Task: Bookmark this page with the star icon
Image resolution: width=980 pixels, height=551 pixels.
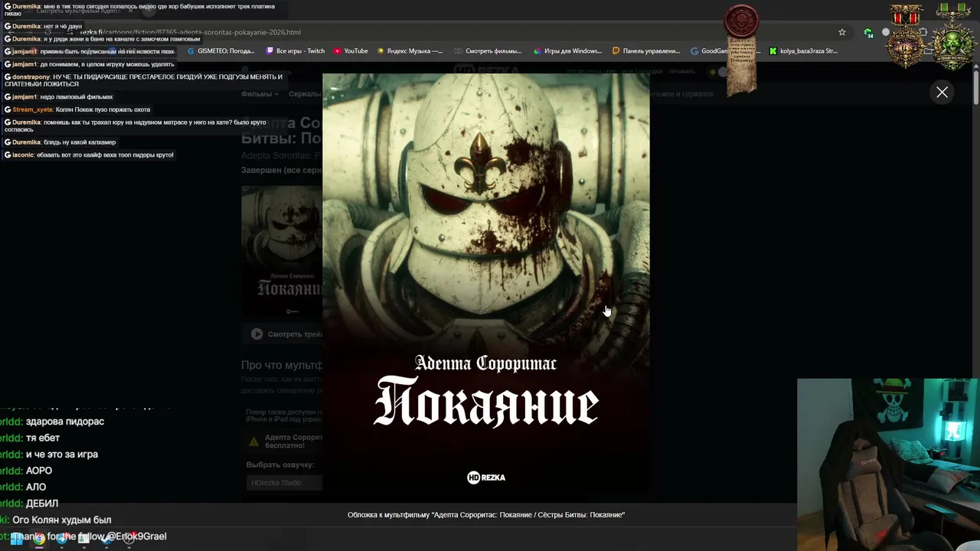Action: click(842, 32)
